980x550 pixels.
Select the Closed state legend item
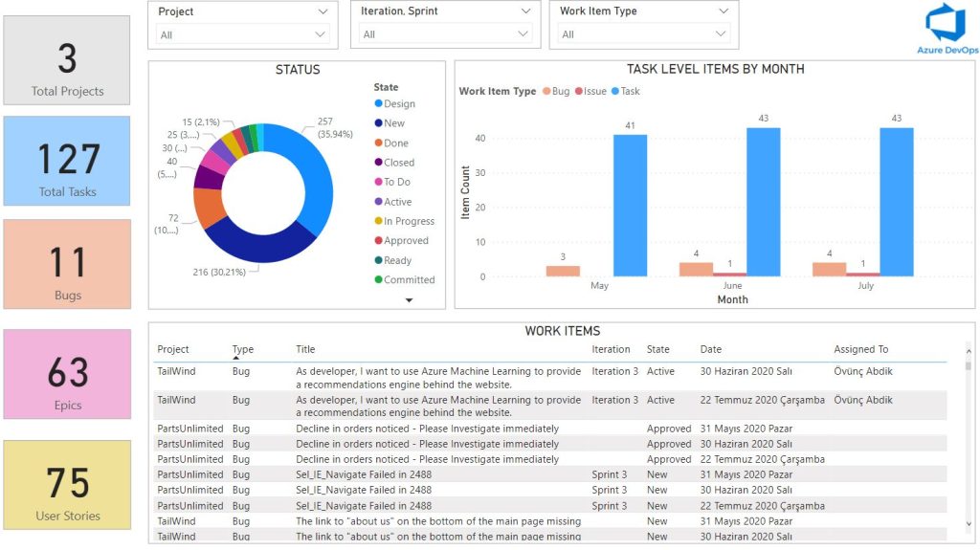398,163
